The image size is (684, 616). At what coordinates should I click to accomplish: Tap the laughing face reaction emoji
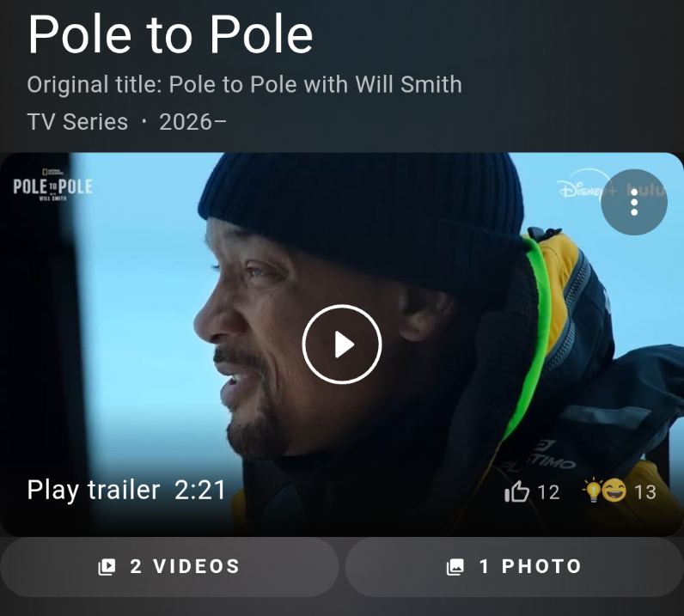614,491
